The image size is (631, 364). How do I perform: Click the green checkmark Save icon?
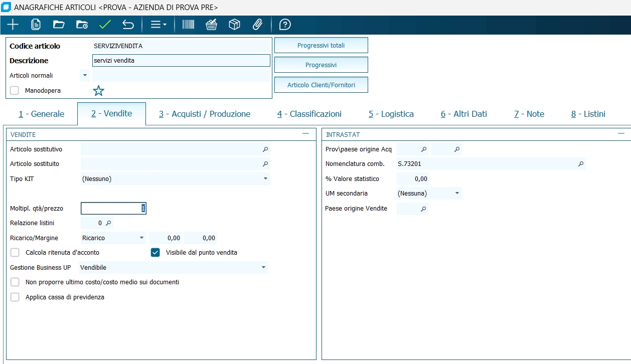pyautogui.click(x=105, y=25)
